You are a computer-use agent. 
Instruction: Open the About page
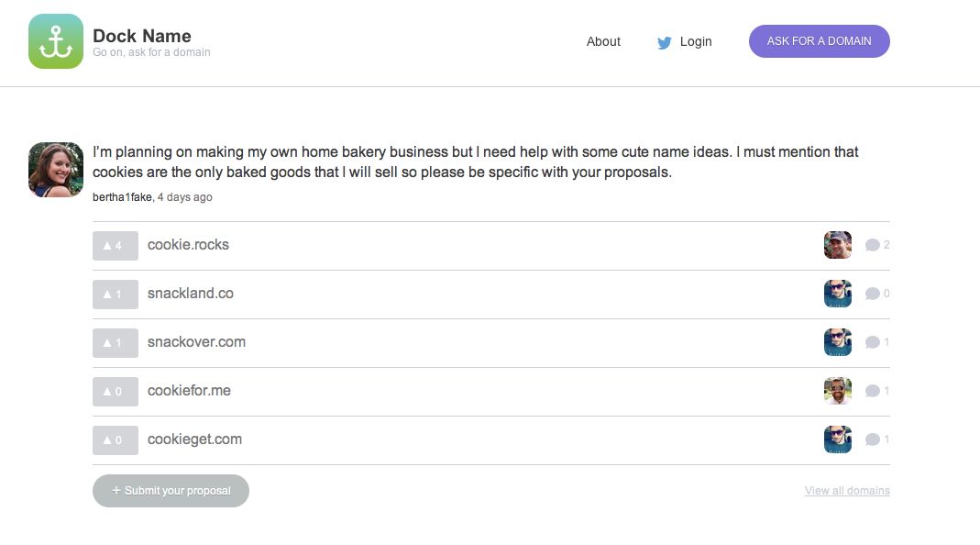[603, 41]
